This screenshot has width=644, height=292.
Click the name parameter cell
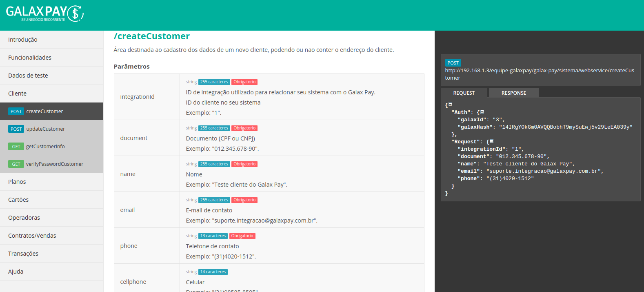(x=147, y=174)
